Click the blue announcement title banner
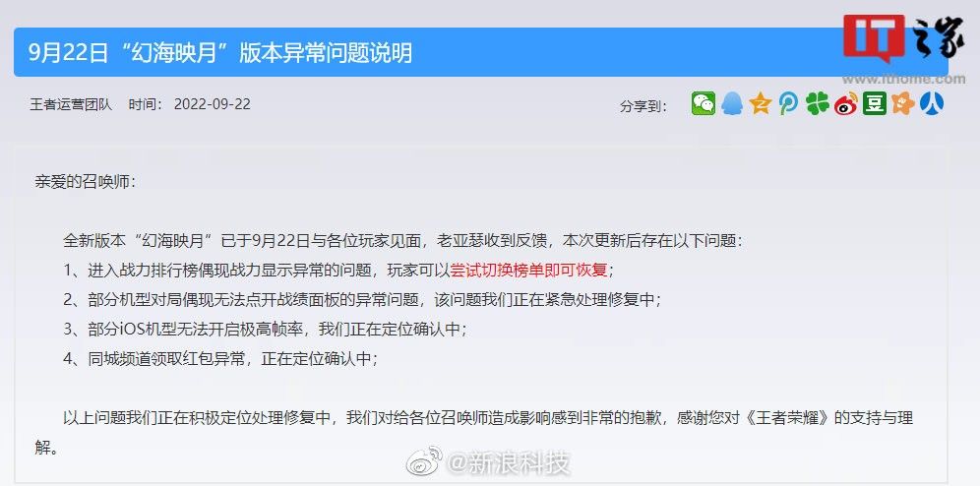Viewport: 980px width, 486px height. click(480, 52)
